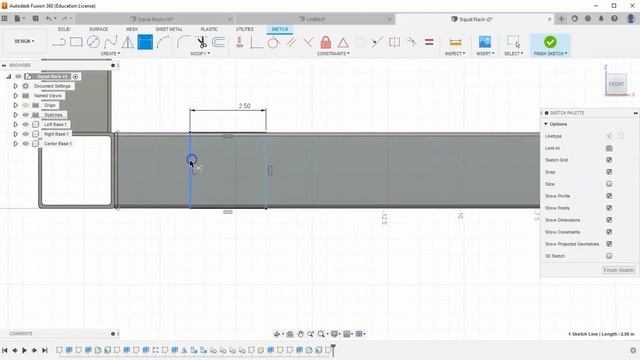Click the Look At icon in palette
Screen dimensions: 640x360
click(609, 148)
